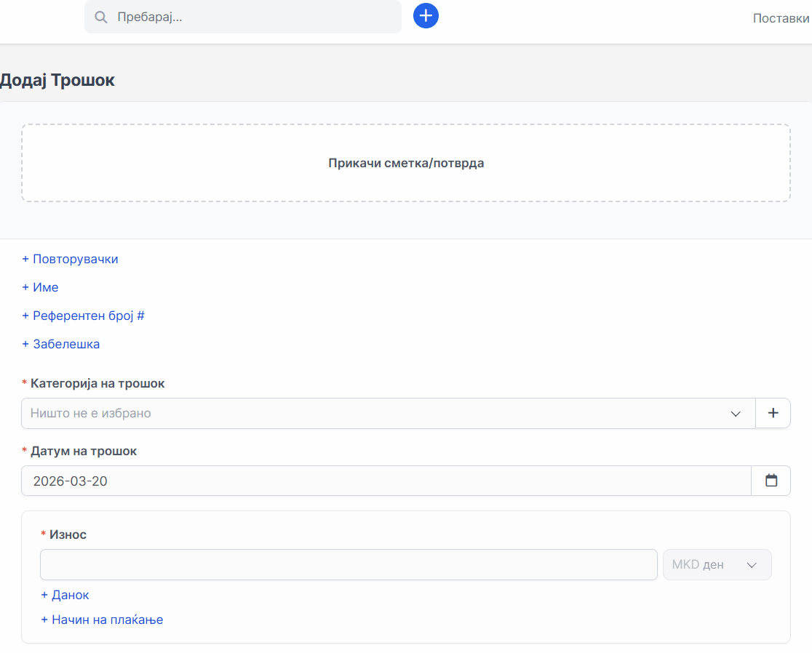
Task: Click the Додај Трошок page heading
Action: 57,80
